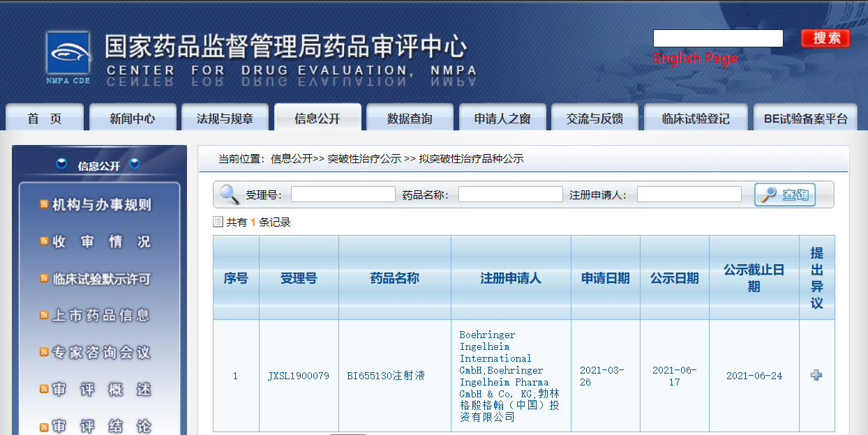Click the plus icon to raise objection

click(x=816, y=375)
